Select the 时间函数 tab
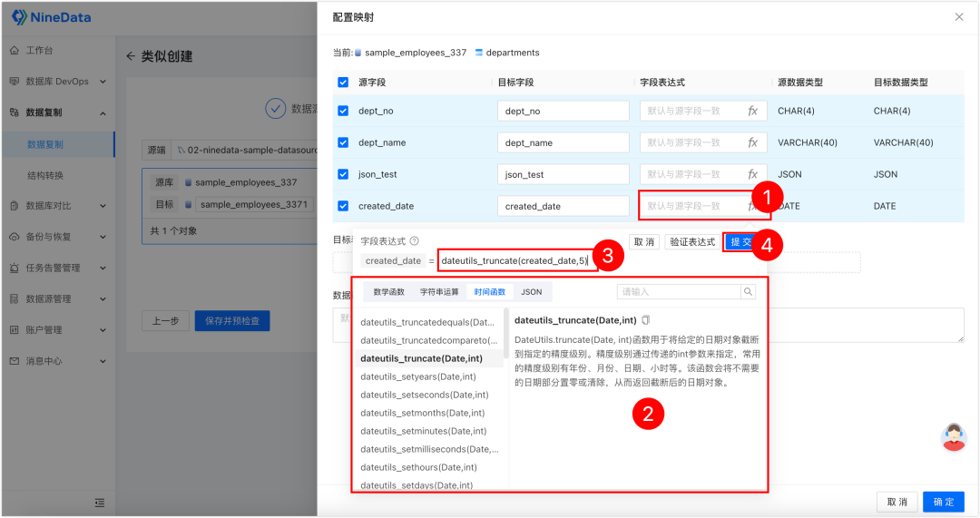 [489, 292]
